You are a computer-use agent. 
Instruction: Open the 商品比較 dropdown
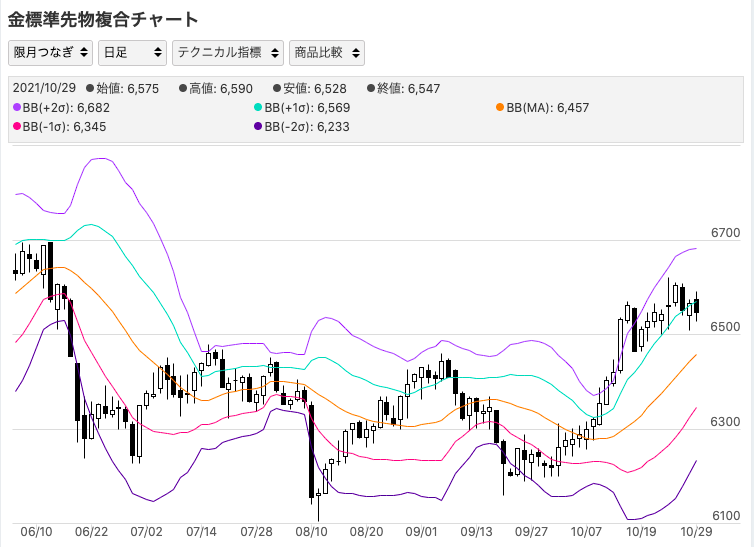327,52
